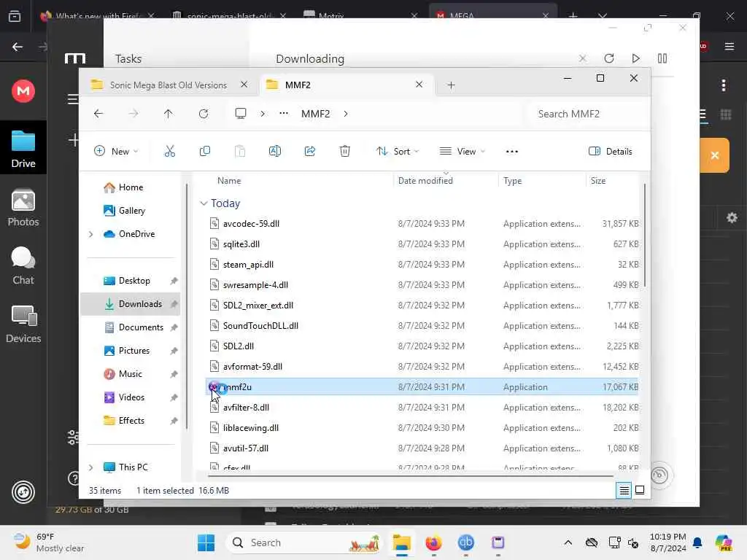
Task: Click the Cut scissors icon in Explorer toolbar
Action: pos(169,152)
